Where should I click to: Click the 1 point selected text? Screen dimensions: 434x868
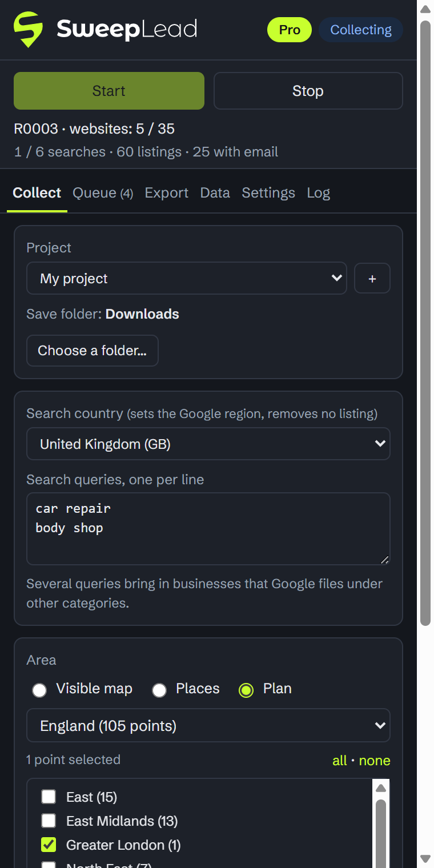click(74, 759)
